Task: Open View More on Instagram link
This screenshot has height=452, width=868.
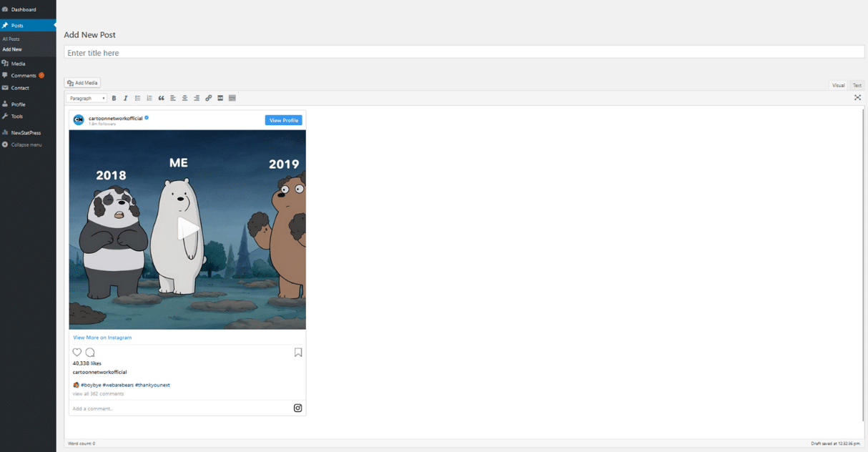Action: 102,338
